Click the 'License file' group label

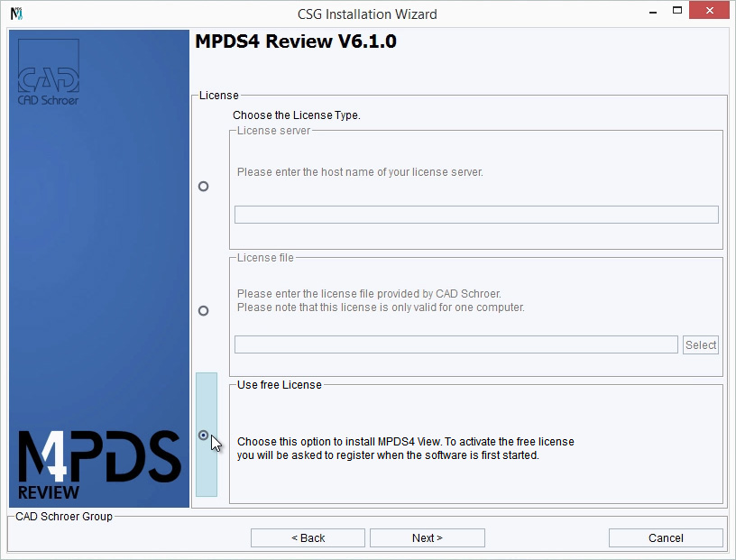point(265,258)
